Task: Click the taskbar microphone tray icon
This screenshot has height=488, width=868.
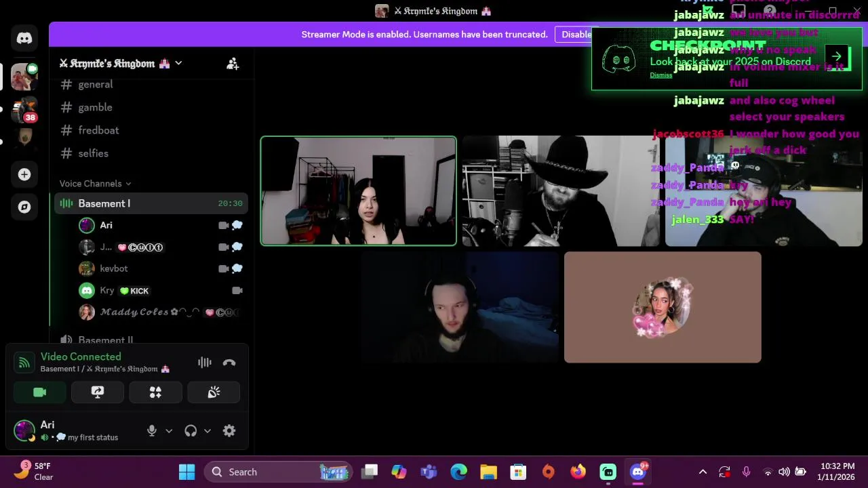Action: tap(747, 472)
